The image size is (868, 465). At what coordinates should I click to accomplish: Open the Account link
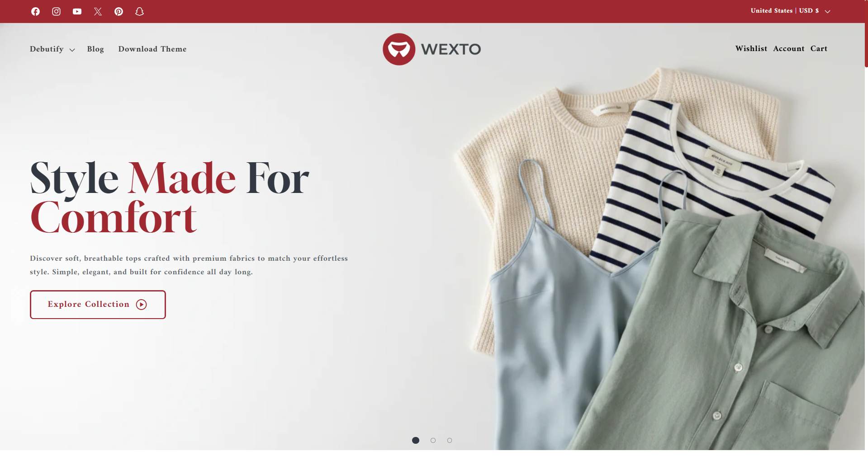(x=788, y=48)
